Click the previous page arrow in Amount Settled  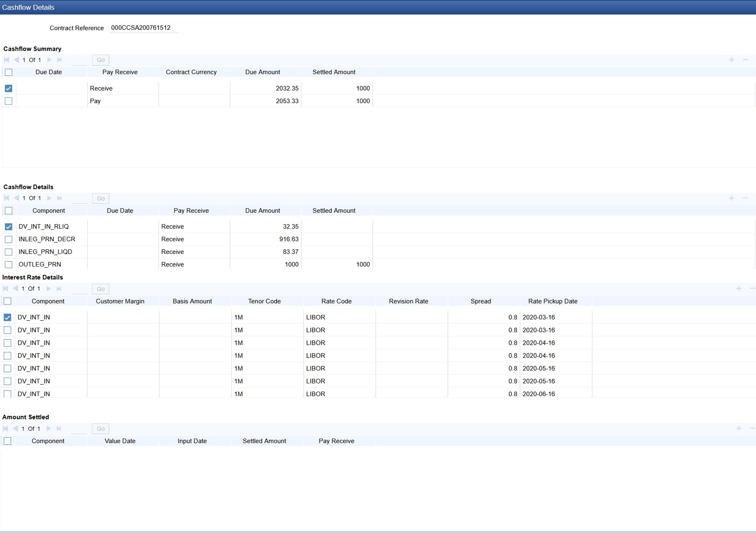click(15, 428)
